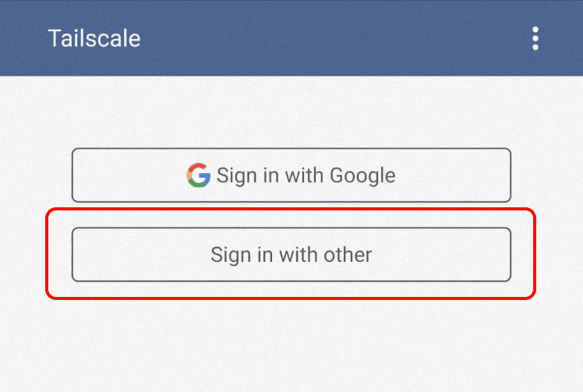Click the "Google" word in the first button
Screen dimensions: 583x392
(362, 175)
